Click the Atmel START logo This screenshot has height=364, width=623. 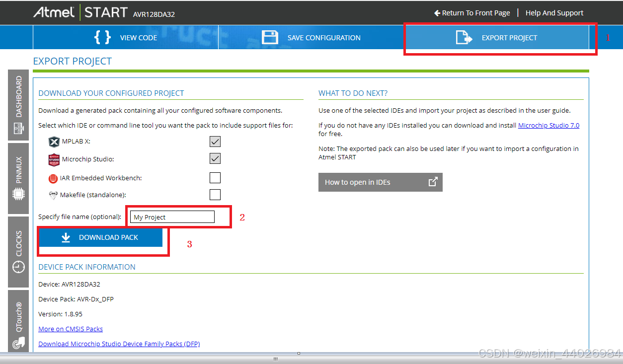pyautogui.click(x=80, y=12)
